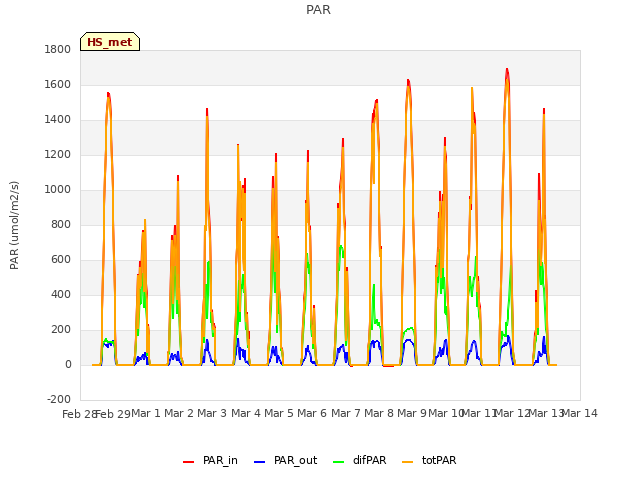Click the Mar 9 x-axis label
This screenshot has height=480, width=640.
pyautogui.click(x=412, y=413)
